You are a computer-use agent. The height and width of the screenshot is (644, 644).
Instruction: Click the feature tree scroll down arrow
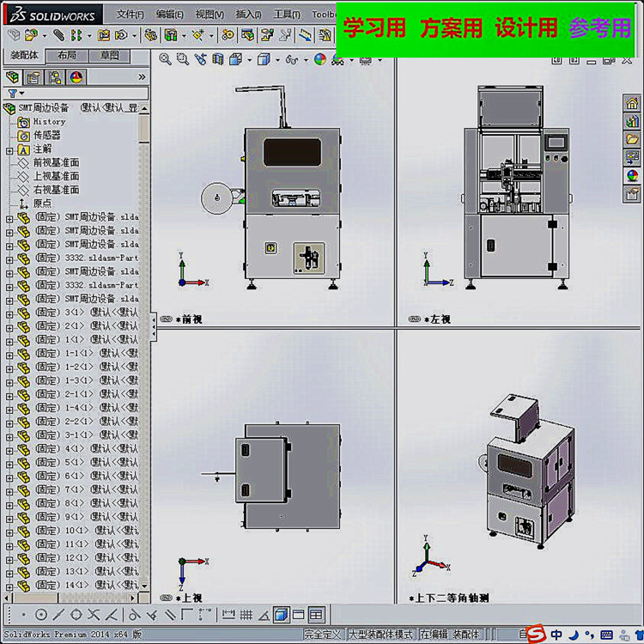point(143,586)
